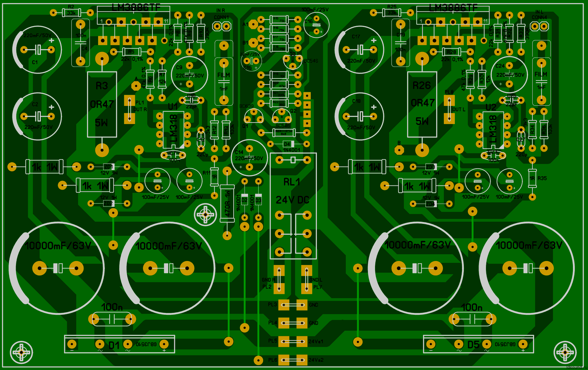Viewport: 588px width, 370px height.
Task: Click the R12 3k3 resistor
Action: (214, 130)
